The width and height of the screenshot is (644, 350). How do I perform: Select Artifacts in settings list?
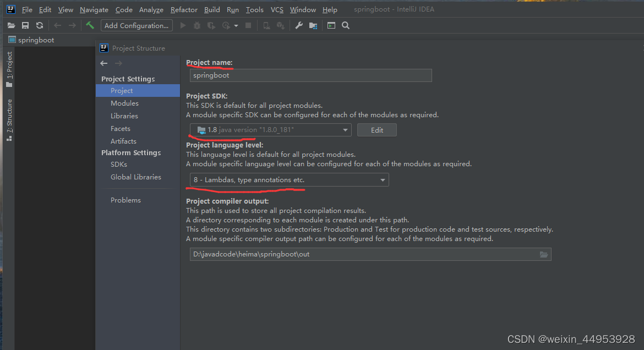138,141
